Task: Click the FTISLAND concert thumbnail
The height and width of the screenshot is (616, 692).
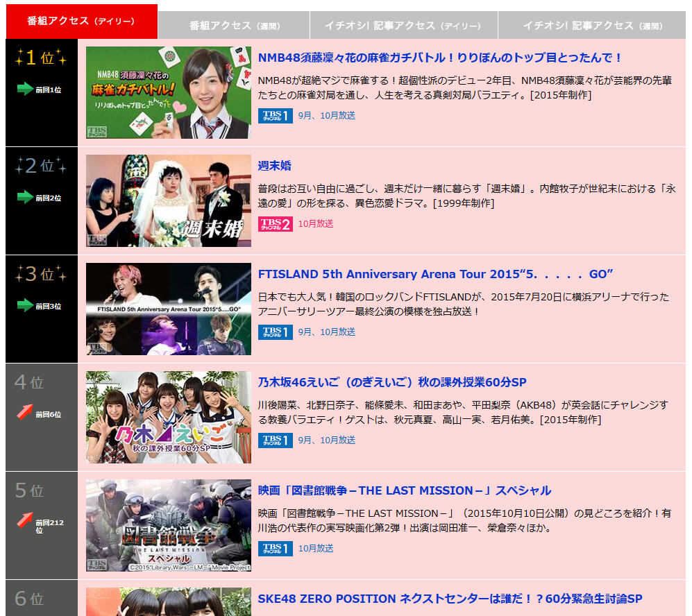Action: tap(169, 309)
